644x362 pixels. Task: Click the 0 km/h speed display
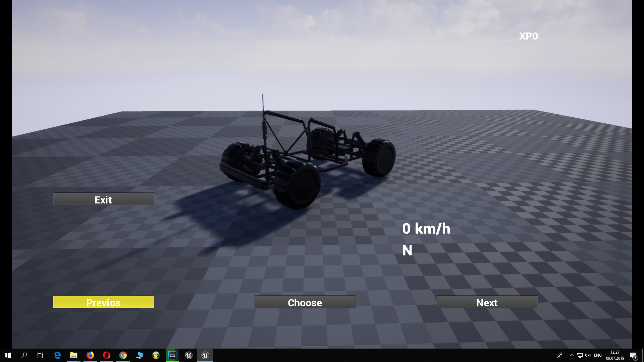(x=426, y=229)
